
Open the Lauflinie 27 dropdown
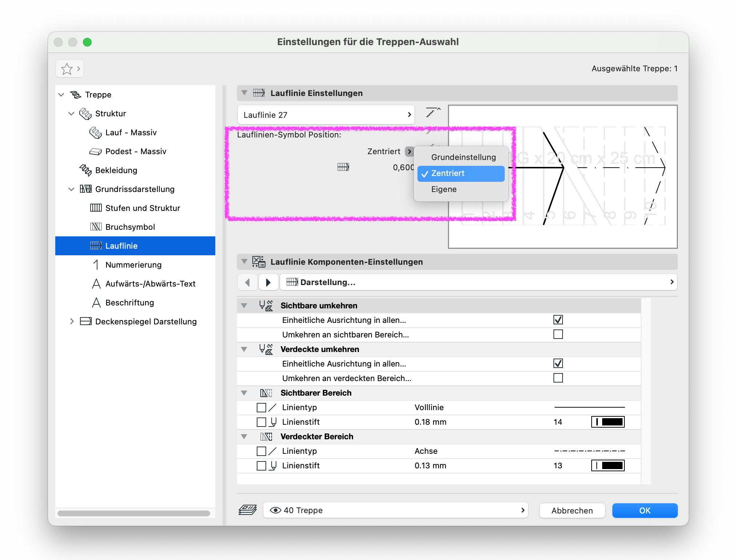coord(326,115)
